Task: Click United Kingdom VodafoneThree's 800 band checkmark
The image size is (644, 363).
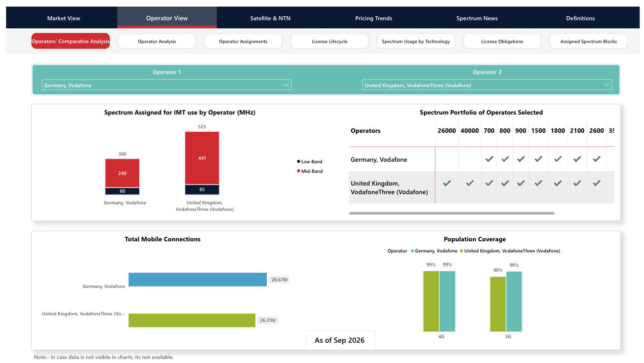Action: pos(505,184)
